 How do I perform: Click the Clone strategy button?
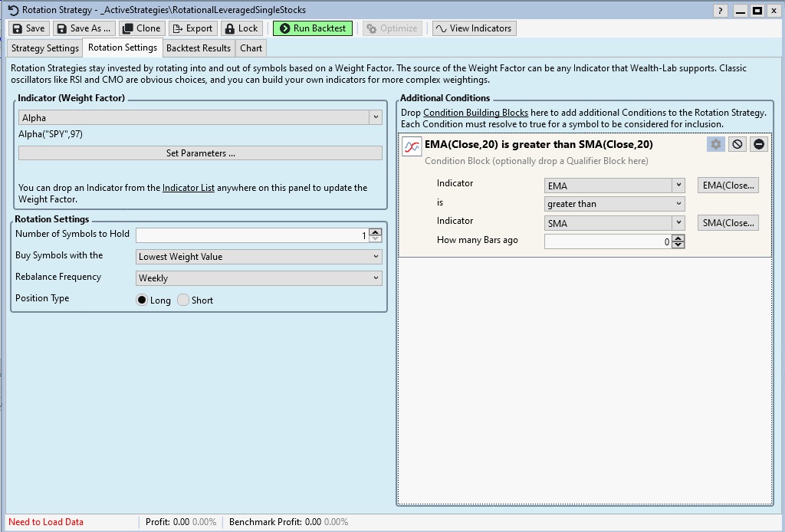pyautogui.click(x=142, y=28)
